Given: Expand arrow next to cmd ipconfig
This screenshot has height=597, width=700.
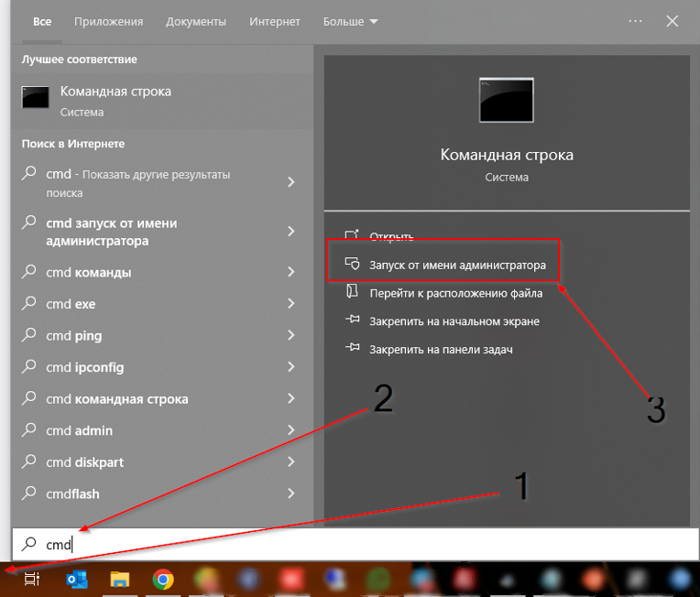Looking at the screenshot, I should 291,367.
